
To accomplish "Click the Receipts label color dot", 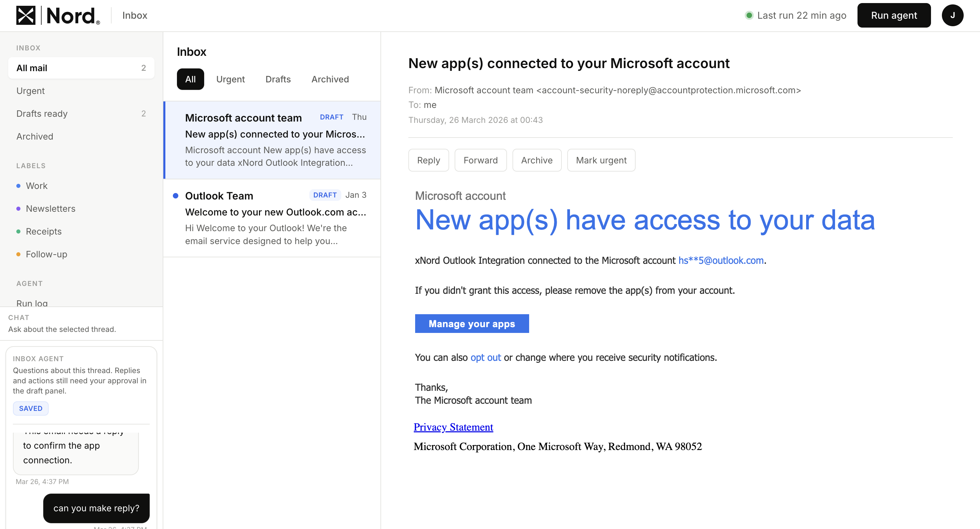I will [x=18, y=231].
